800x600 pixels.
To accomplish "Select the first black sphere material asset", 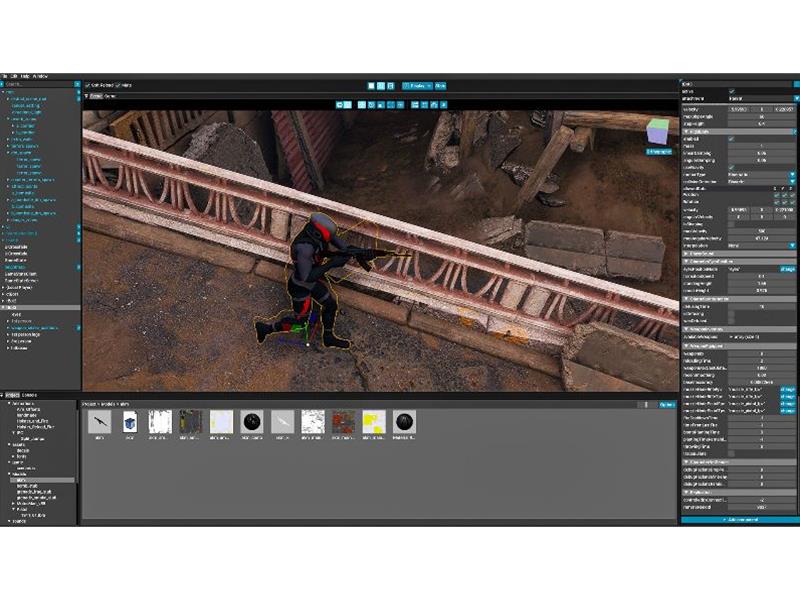I will (252, 422).
